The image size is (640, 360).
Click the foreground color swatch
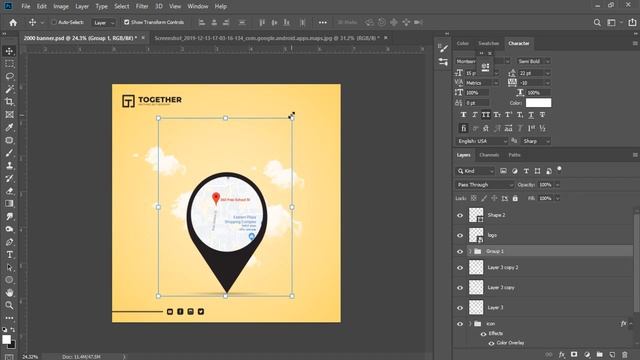[7, 340]
